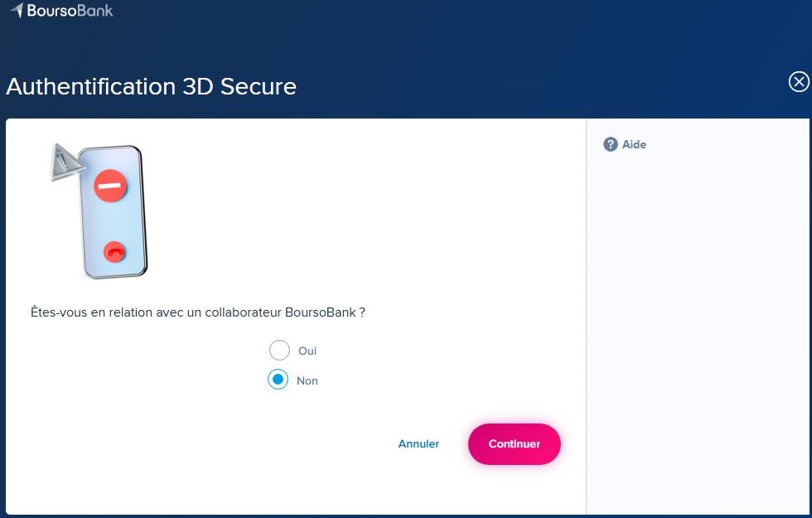
Task: Click the BoursoBank collaborator question text
Action: 198,313
